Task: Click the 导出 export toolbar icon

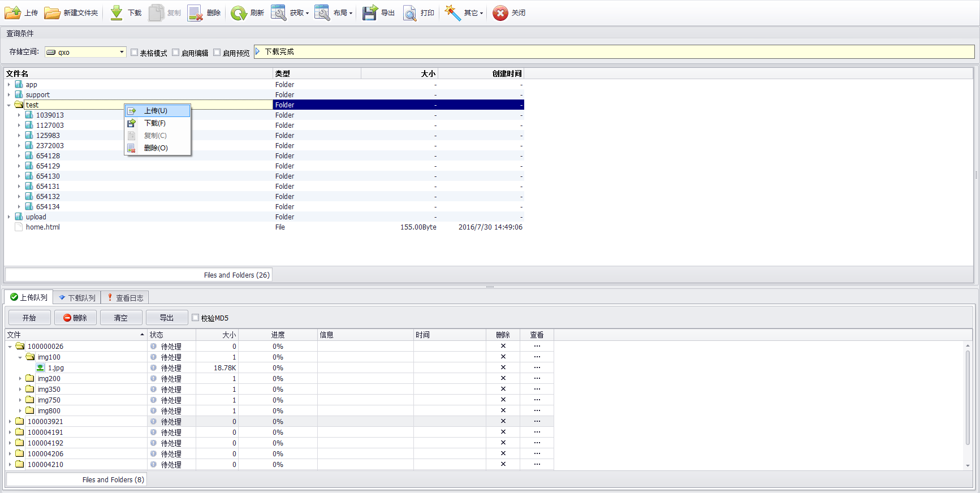Action: pyautogui.click(x=370, y=12)
